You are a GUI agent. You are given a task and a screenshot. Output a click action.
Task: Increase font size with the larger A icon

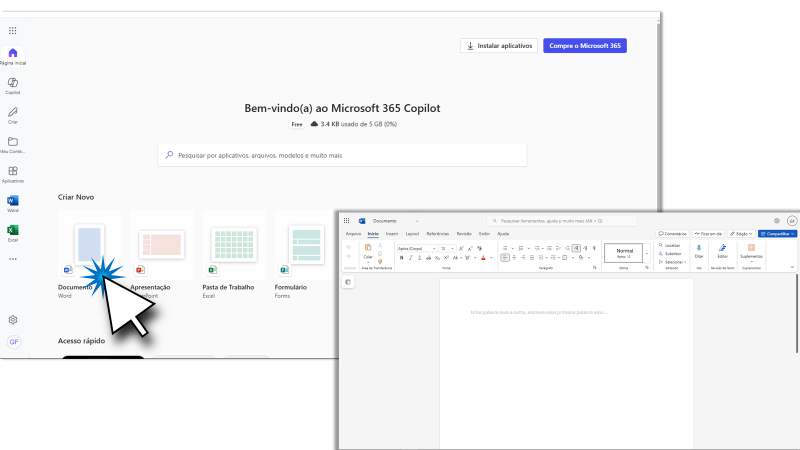point(461,248)
